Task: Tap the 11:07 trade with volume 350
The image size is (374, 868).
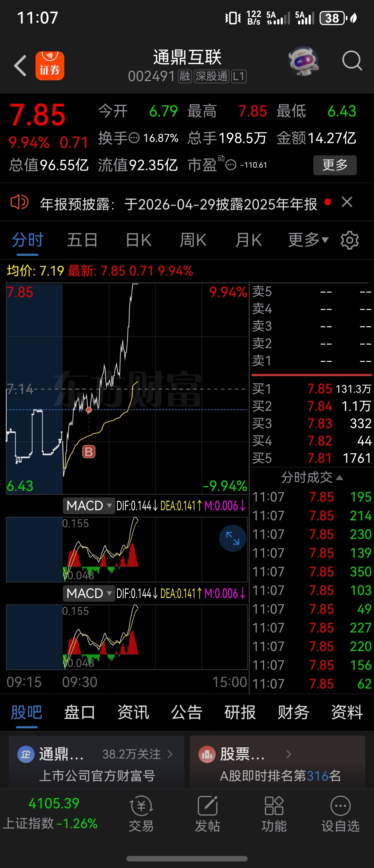Action: [311, 572]
